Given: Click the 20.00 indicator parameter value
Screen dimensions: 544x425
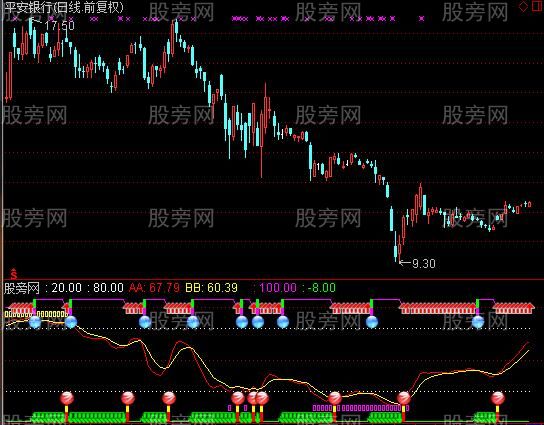Looking at the screenshot, I should [67, 288].
